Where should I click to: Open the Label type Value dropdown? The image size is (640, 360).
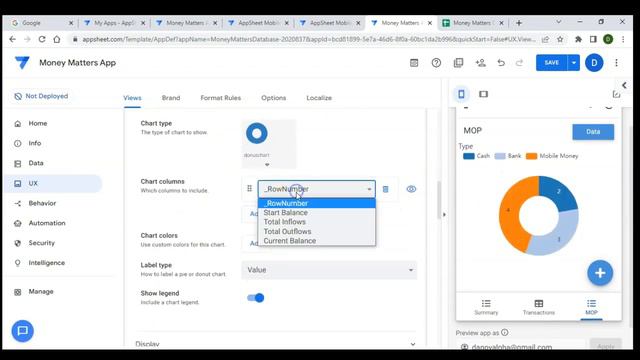click(329, 270)
